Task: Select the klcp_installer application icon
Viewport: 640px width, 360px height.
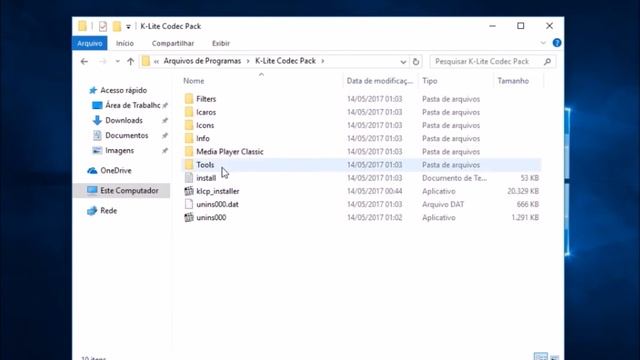Action: click(189, 191)
